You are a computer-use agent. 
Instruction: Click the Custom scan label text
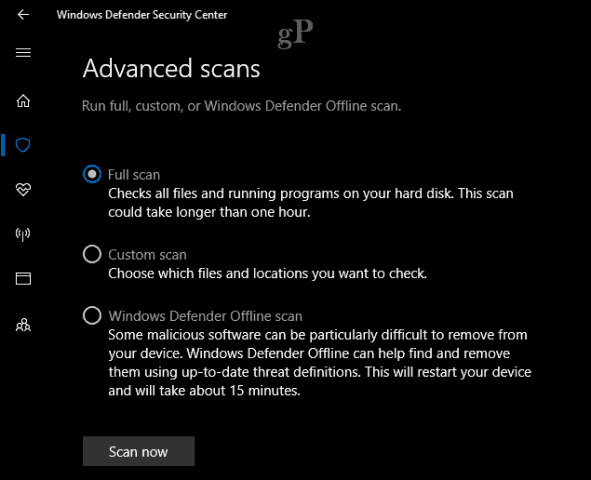pyautogui.click(x=147, y=255)
